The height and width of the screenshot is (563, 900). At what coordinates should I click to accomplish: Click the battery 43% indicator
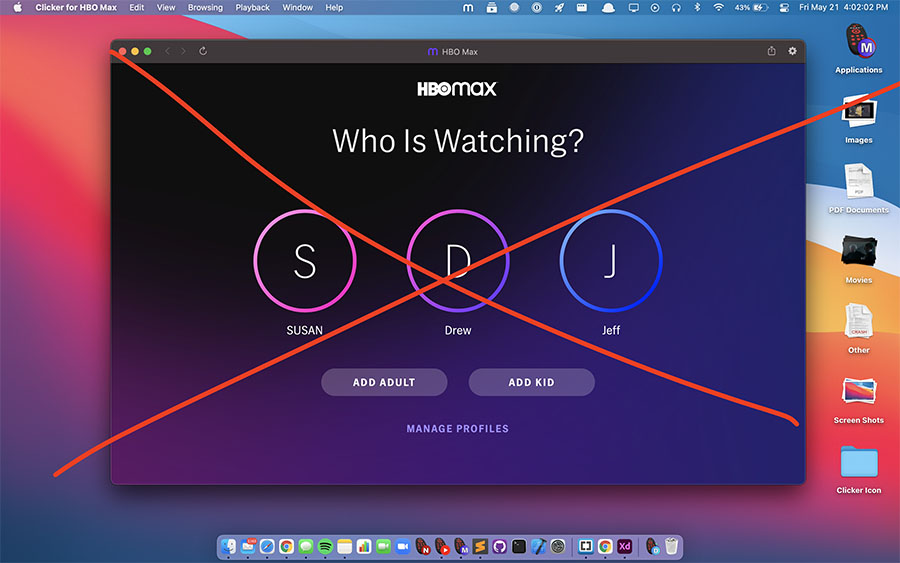point(751,7)
